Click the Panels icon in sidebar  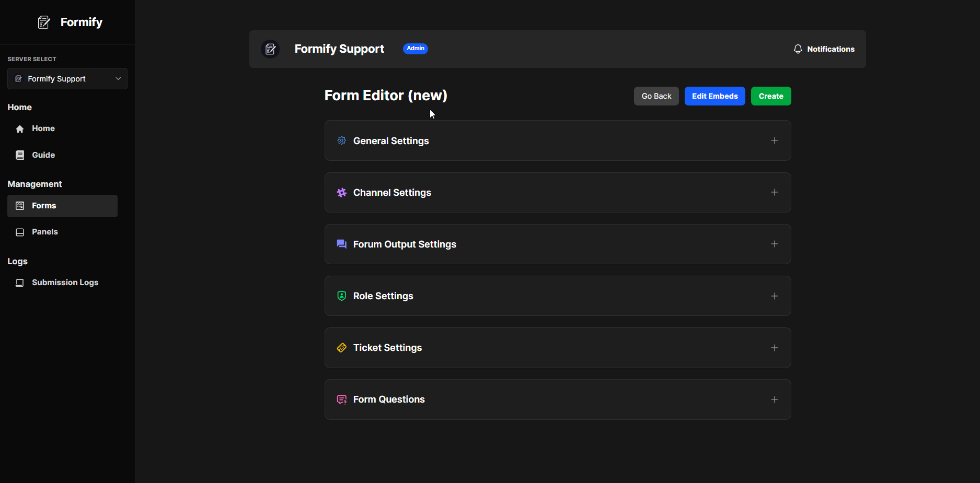[x=20, y=232]
